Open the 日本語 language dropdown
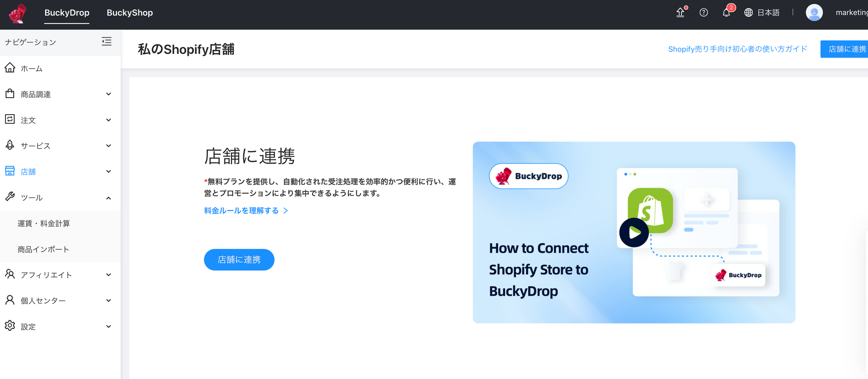 (x=768, y=13)
